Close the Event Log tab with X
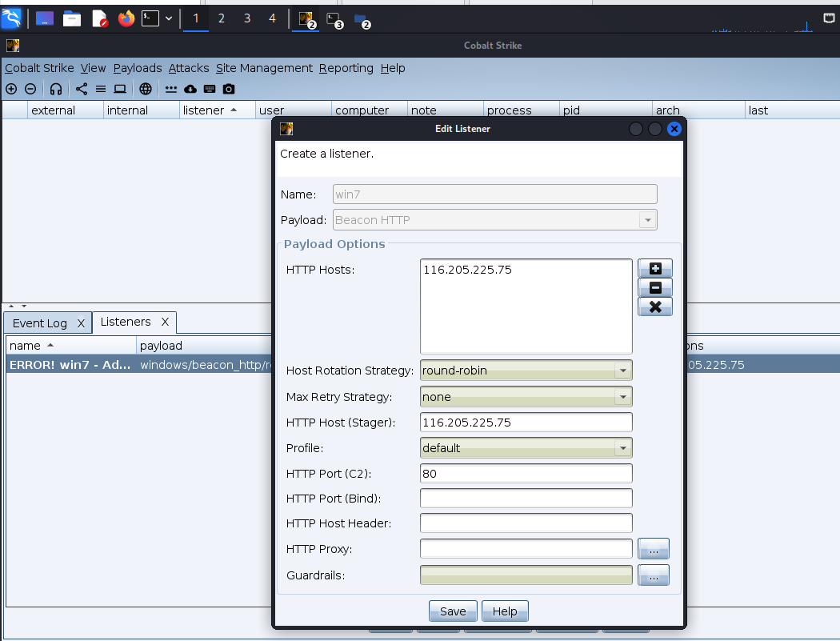Screen dimensions: 840x641 (x=81, y=323)
